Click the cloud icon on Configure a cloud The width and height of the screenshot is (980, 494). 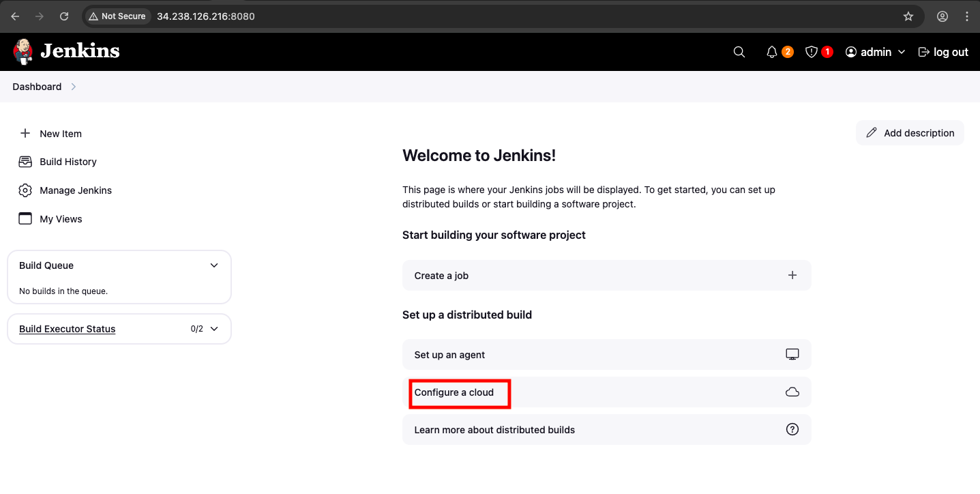[792, 392]
